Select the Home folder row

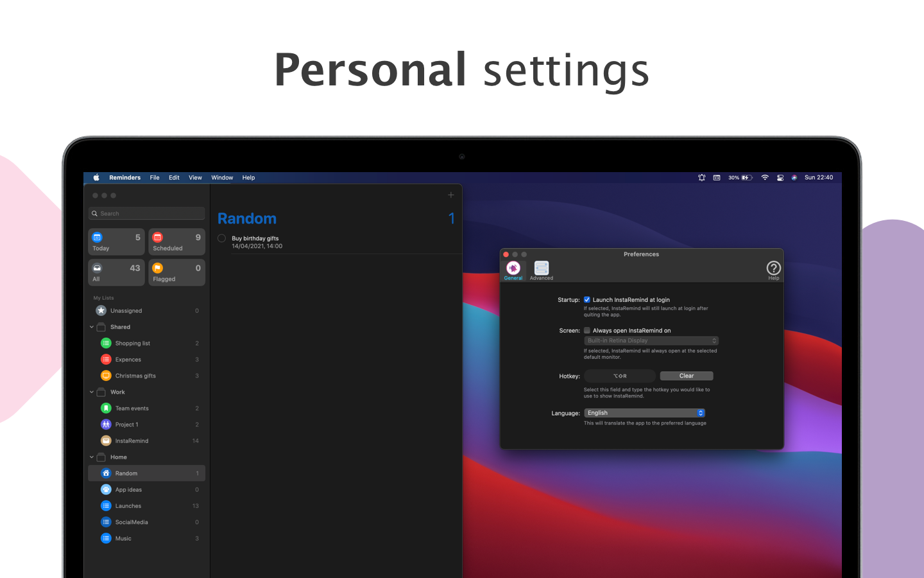[146, 457]
